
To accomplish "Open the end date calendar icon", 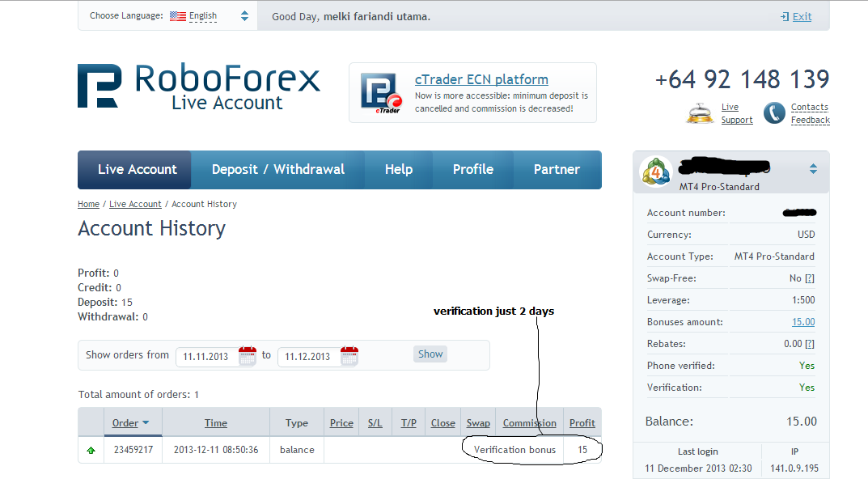I will (349, 355).
